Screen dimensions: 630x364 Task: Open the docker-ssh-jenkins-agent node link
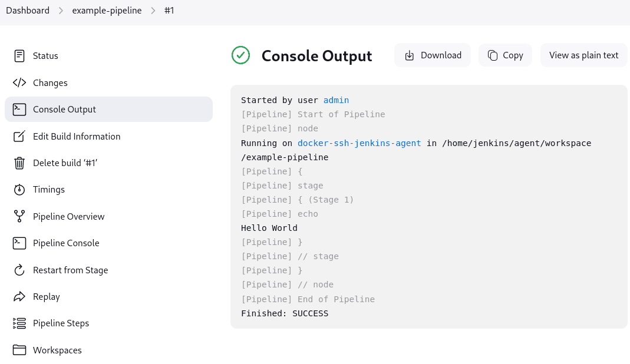[x=359, y=143]
